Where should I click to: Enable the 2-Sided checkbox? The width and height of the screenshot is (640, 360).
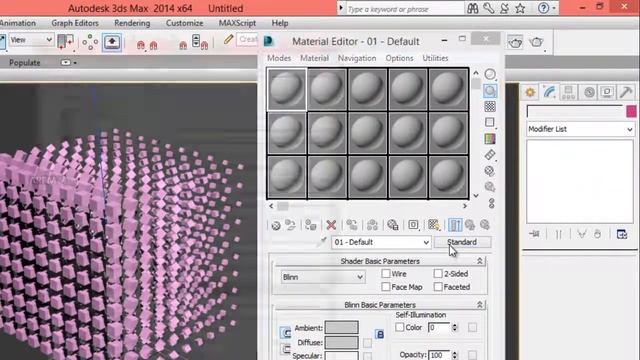pyautogui.click(x=438, y=273)
